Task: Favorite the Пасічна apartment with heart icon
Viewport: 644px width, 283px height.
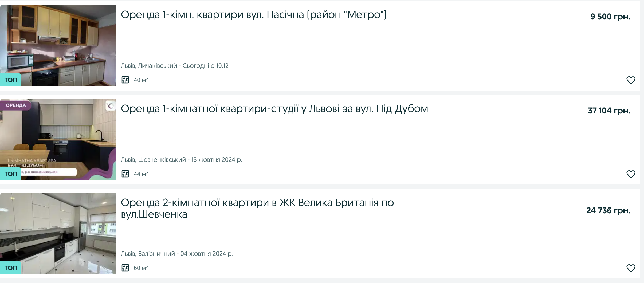Action: (631, 80)
